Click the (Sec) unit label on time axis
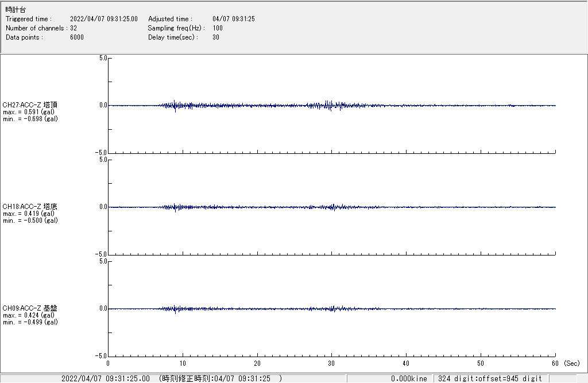 (x=571, y=363)
